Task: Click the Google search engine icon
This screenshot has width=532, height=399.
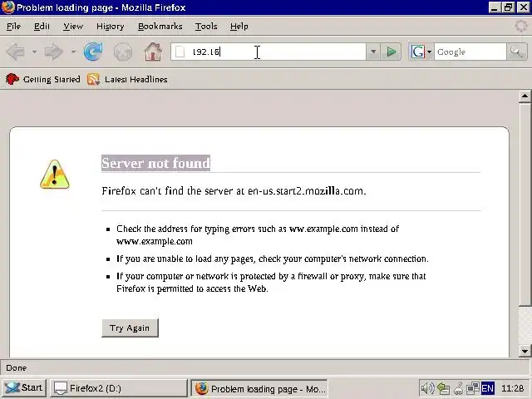Action: pos(417,52)
